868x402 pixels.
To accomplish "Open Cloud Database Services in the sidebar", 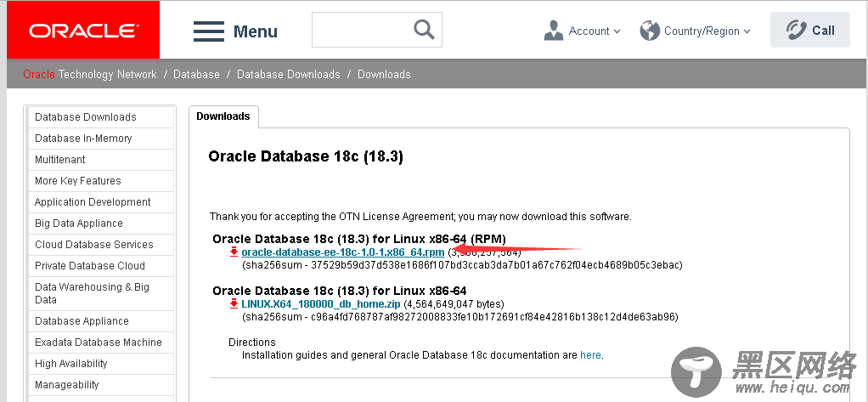I will [x=101, y=244].
